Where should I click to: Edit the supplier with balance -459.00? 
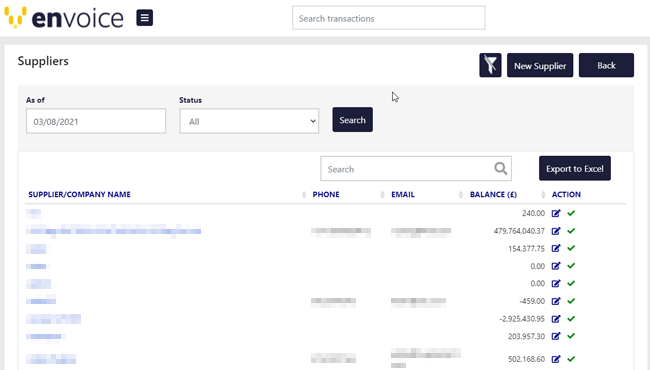click(556, 301)
